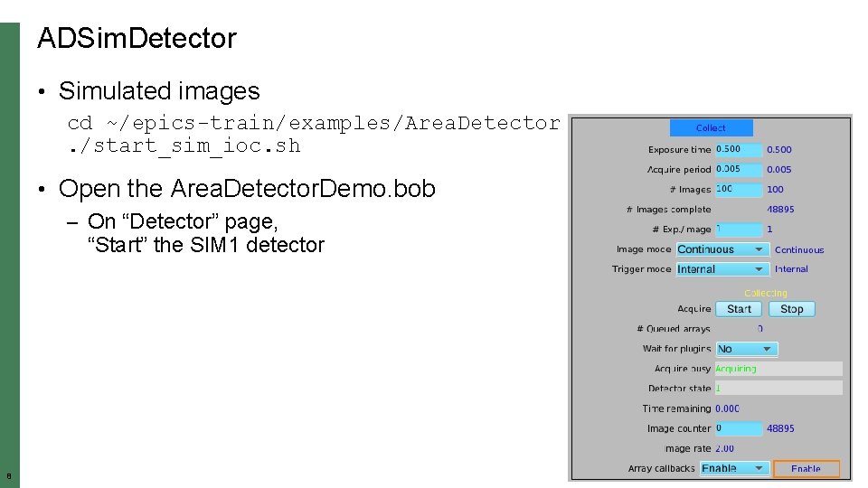Screen dimensions: 868x488
Task: Click the Exposure time input field
Action: click(x=738, y=149)
